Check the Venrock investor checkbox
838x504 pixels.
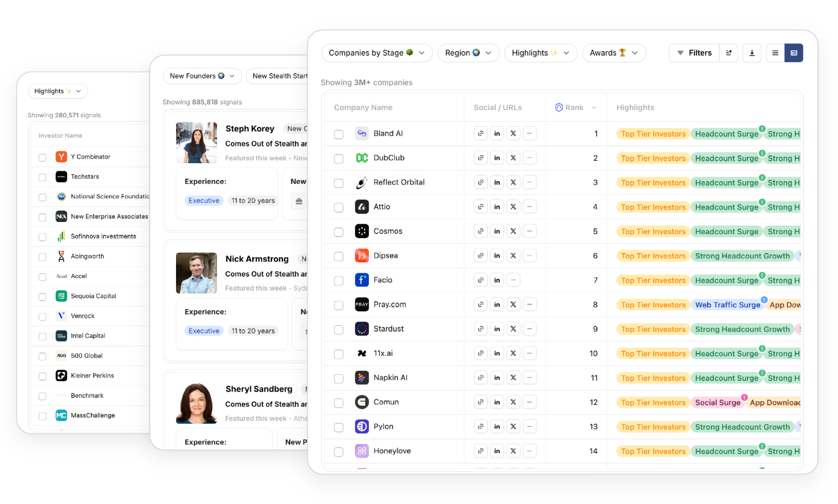click(42, 317)
